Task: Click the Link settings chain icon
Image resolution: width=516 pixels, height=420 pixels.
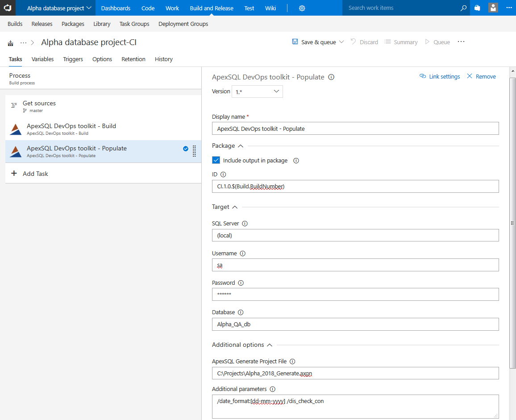Action: tap(423, 76)
